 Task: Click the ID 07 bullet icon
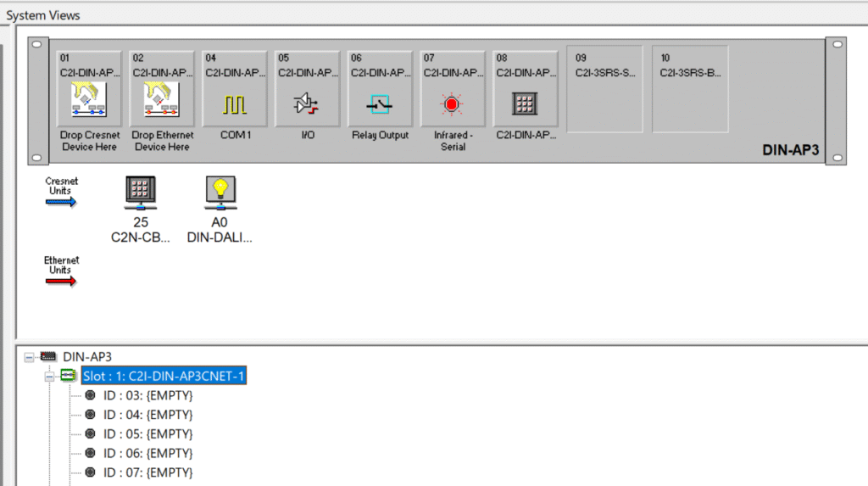coord(90,472)
